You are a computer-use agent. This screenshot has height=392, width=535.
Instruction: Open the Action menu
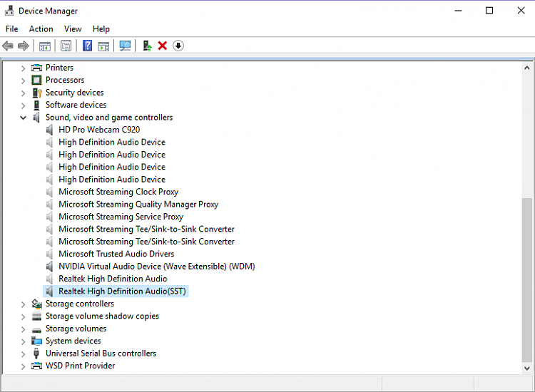point(41,29)
